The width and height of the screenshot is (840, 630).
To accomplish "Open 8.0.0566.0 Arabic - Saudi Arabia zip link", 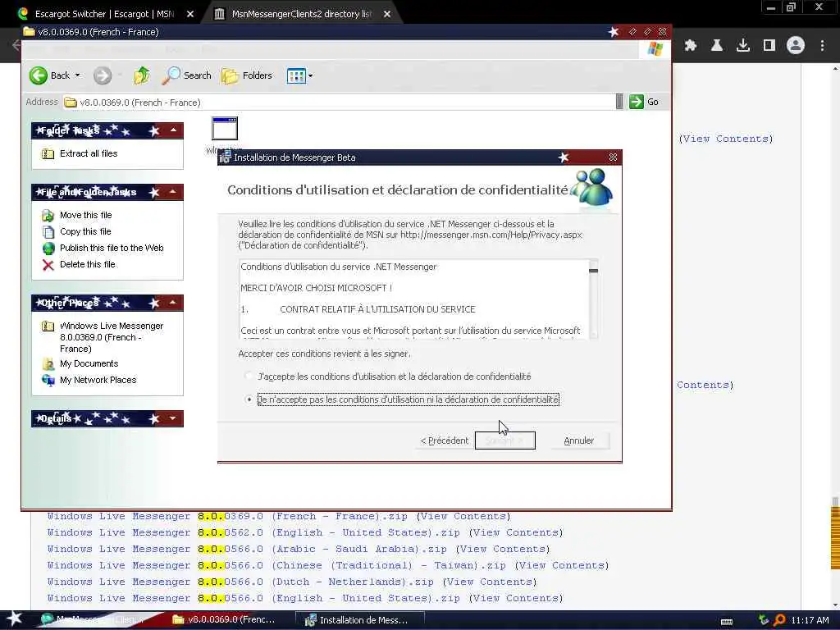I will point(247,549).
